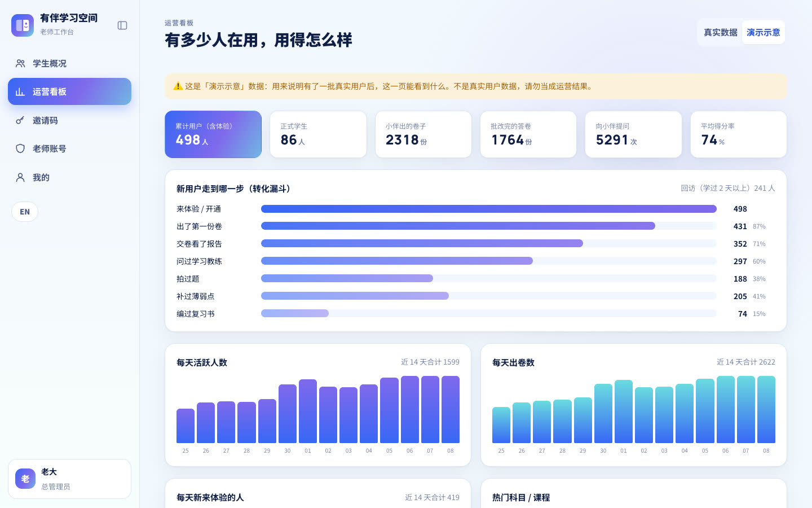This screenshot has width=812, height=508.
Task: Click the 老师账号 shield icon
Action: 20,148
